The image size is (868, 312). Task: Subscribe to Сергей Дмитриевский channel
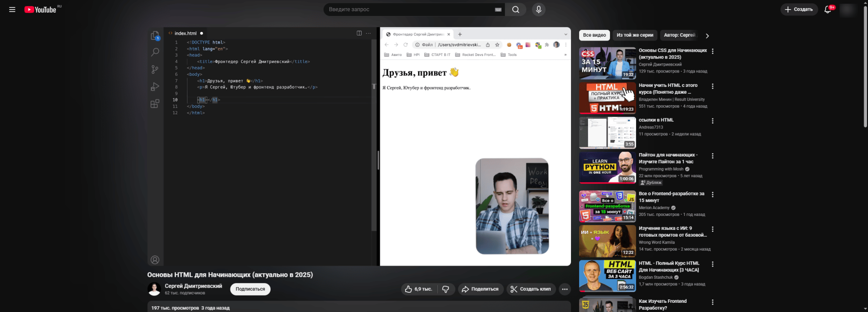pos(250,289)
